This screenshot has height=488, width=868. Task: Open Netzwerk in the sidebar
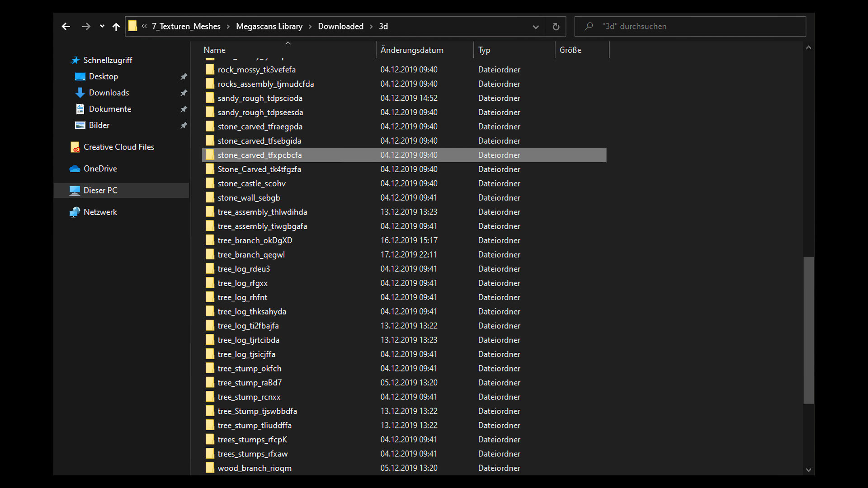100,212
